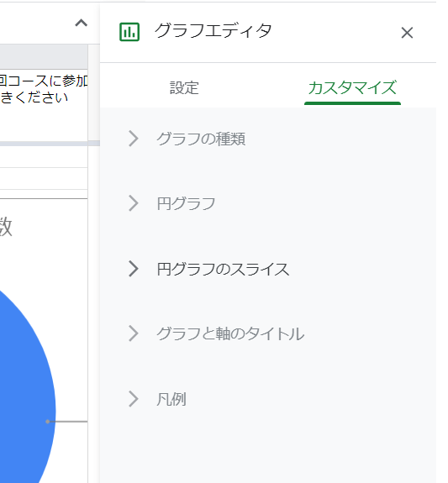Viewport: 448px width, 483px height.
Task: Click the pie slice label leader line
Action: pos(67,422)
